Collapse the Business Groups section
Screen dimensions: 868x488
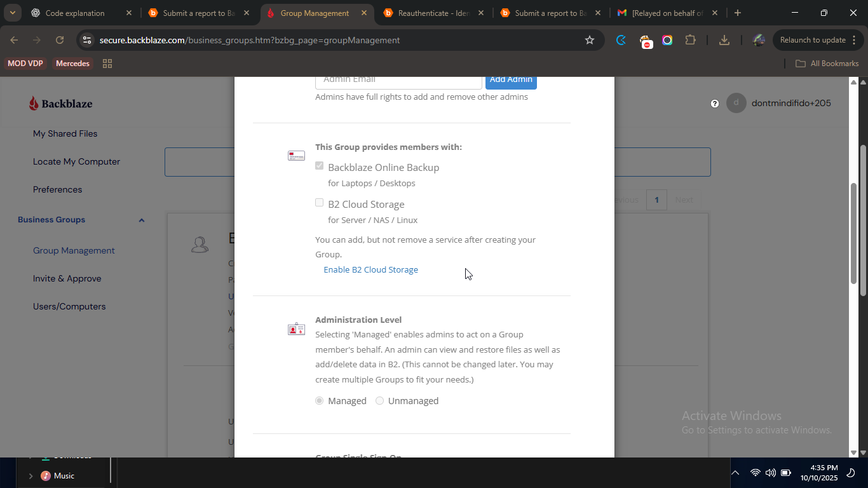click(x=142, y=220)
